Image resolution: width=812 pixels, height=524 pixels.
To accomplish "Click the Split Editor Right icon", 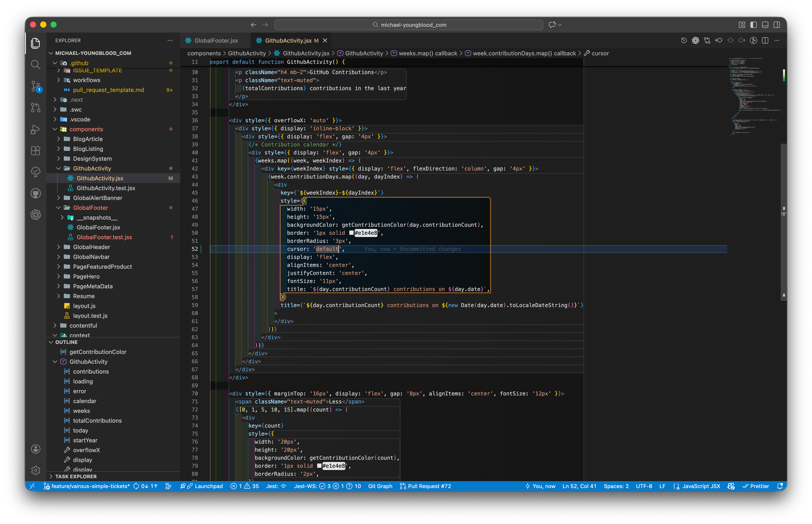I will point(765,40).
